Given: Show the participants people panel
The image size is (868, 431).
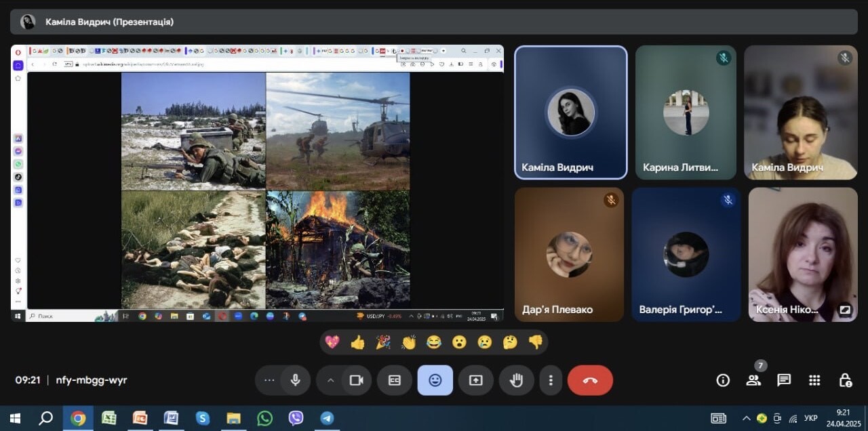Looking at the screenshot, I should pyautogui.click(x=753, y=380).
